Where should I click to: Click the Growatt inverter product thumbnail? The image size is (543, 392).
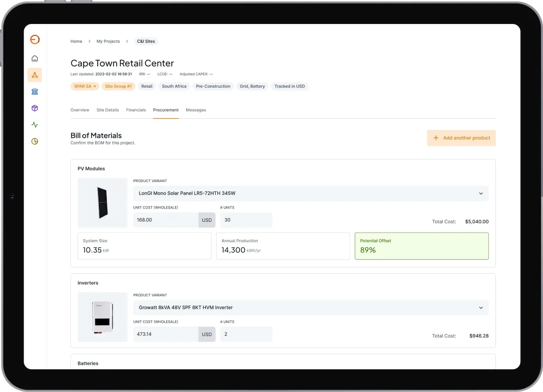tap(103, 317)
